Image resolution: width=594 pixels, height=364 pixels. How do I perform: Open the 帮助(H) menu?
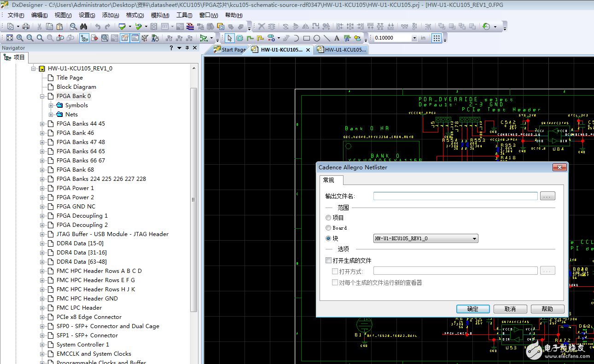click(234, 15)
